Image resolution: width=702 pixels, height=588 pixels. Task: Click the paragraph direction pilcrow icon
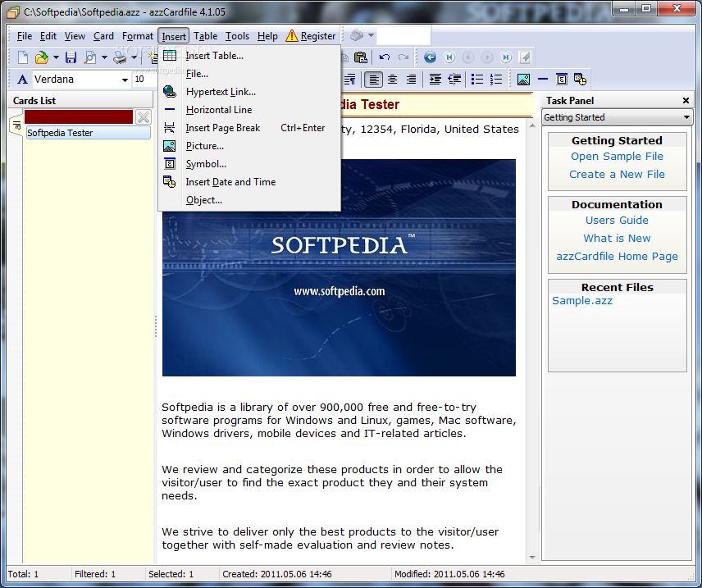tap(349, 80)
